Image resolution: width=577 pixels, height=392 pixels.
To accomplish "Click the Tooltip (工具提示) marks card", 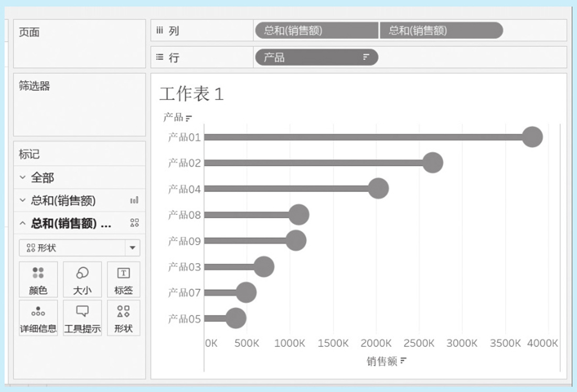I will coord(82,318).
